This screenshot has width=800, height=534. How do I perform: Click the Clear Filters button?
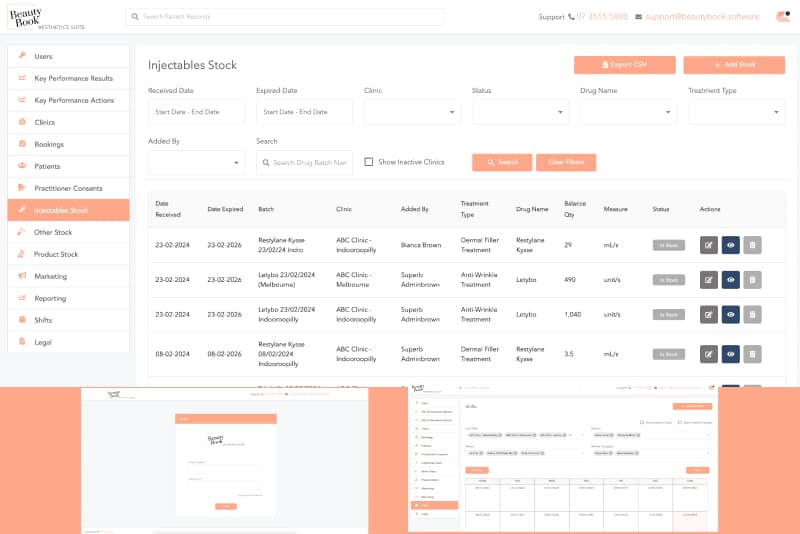coord(566,162)
